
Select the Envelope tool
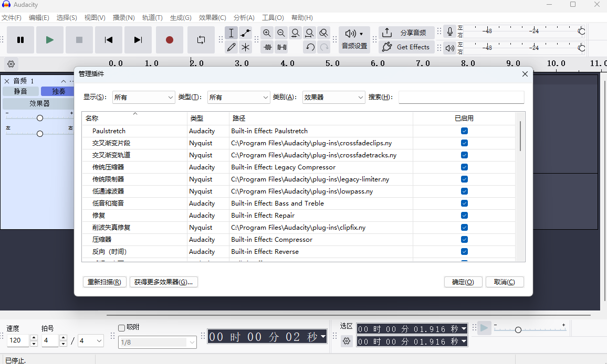coord(245,33)
